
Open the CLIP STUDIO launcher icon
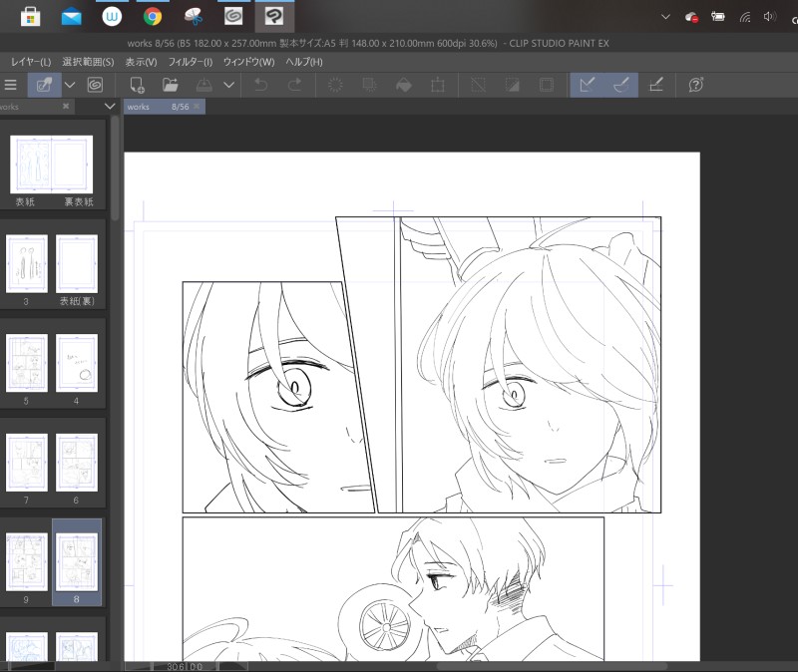[x=95, y=85]
